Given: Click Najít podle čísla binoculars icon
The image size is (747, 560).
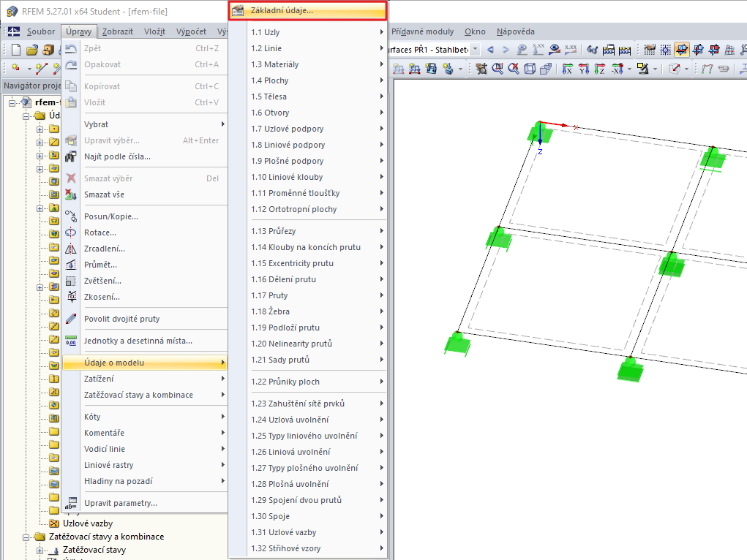Looking at the screenshot, I should [x=71, y=156].
